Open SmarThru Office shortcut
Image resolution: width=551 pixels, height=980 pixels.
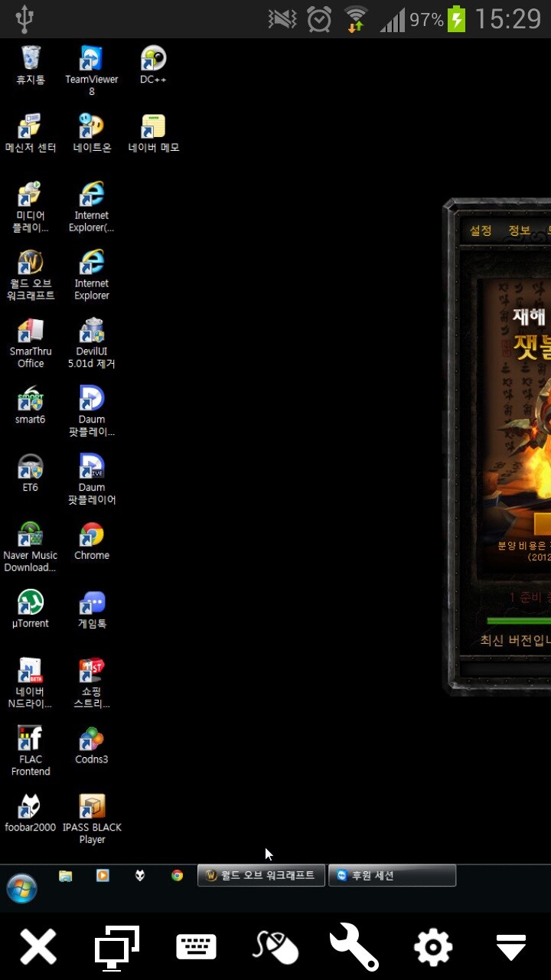31,343
